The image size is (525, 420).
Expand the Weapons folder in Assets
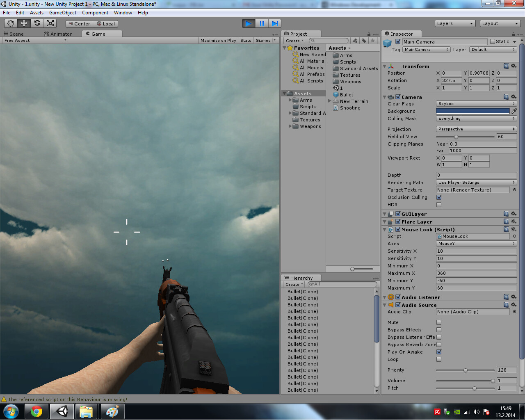pos(290,126)
